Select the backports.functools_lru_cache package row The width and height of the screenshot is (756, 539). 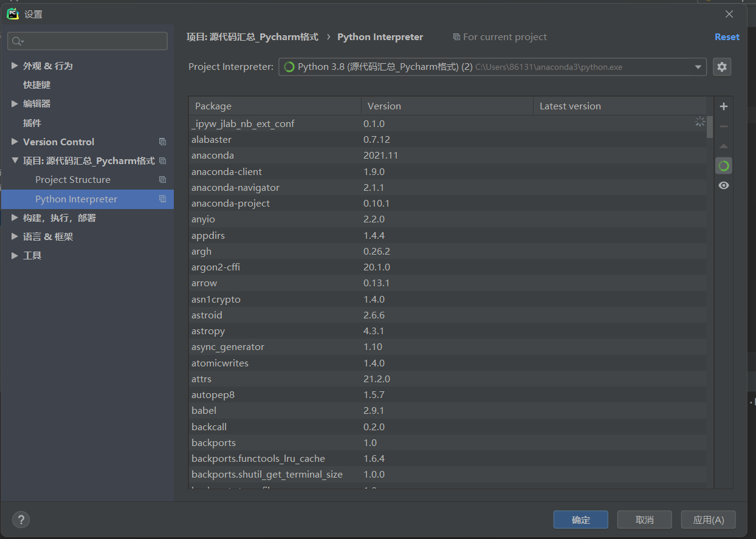[448, 458]
